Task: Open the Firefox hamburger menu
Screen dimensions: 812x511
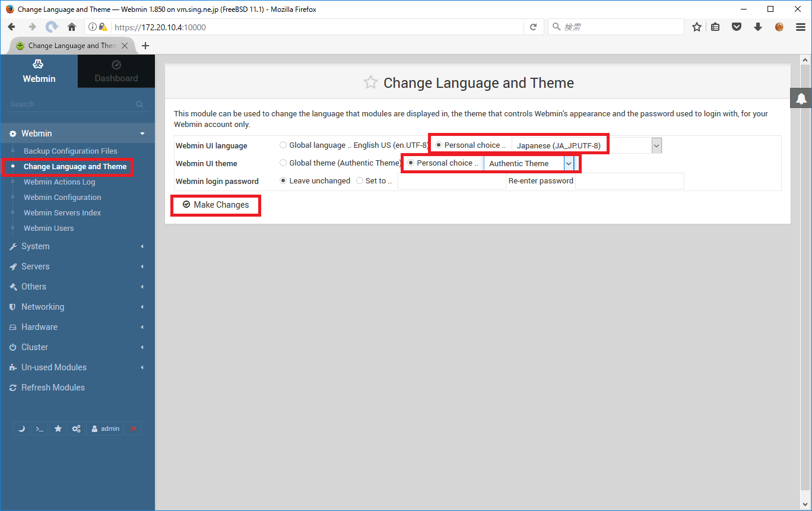Action: 800,27
